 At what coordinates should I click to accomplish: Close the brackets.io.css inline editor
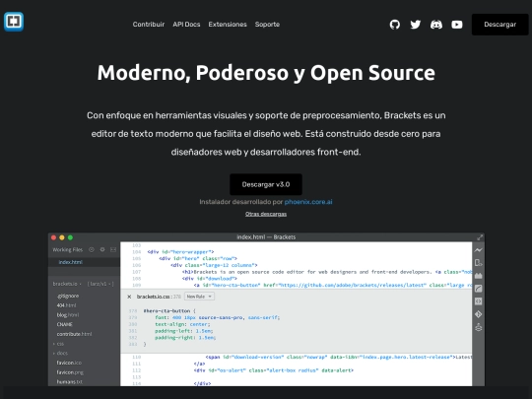(129, 297)
